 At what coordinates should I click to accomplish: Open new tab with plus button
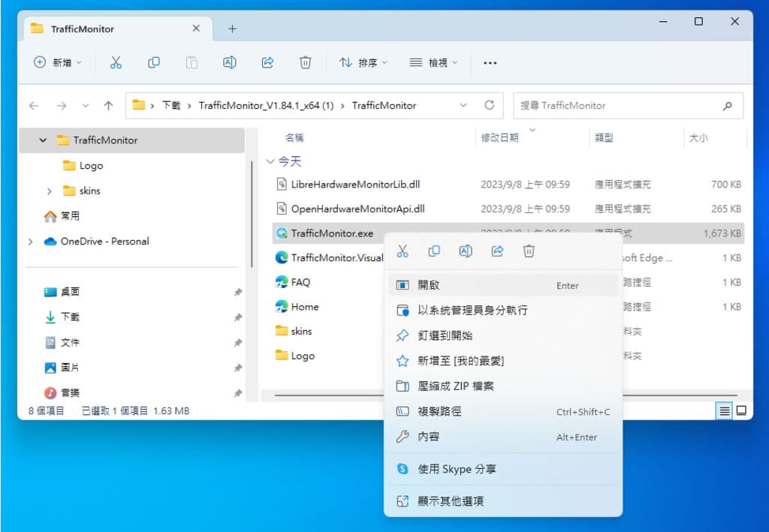tap(233, 29)
